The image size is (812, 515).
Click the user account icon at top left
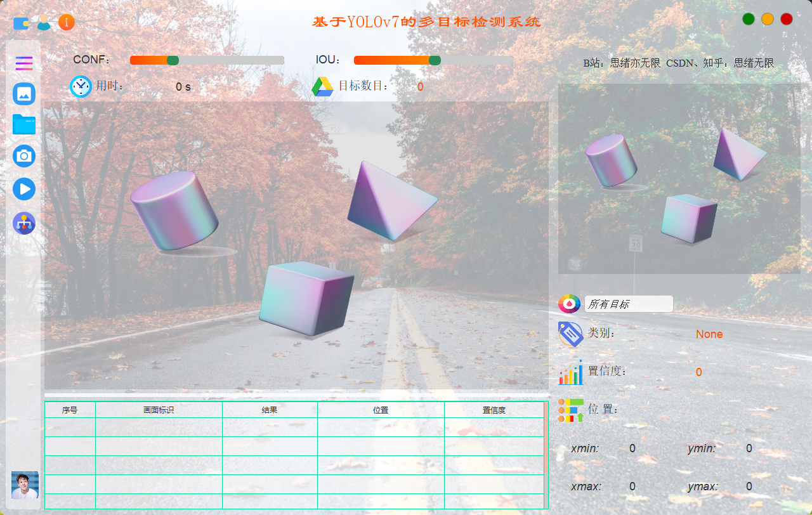pyautogui.click(x=44, y=22)
